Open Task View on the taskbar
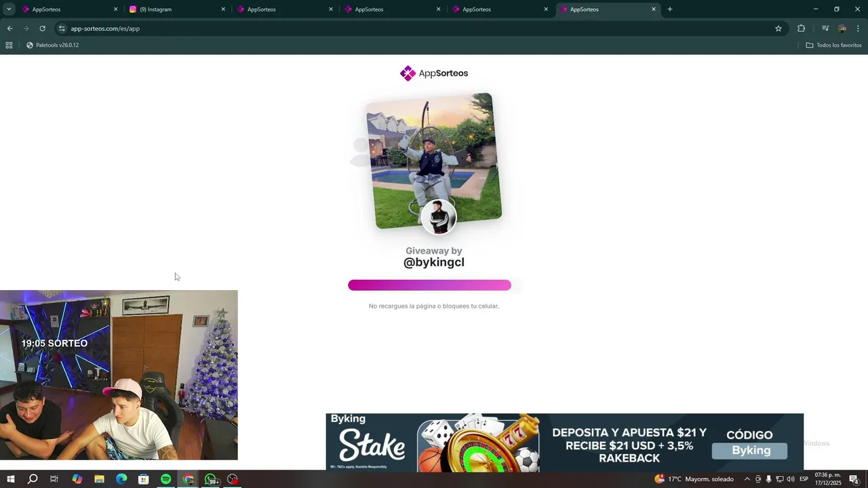Viewport: 868px width, 488px height. pyautogui.click(x=54, y=479)
